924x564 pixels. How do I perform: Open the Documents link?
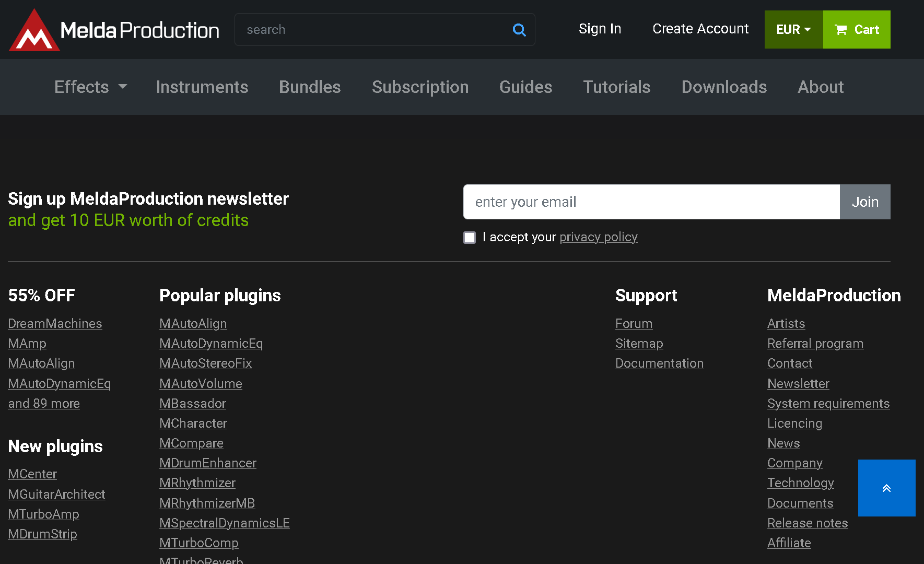tap(800, 503)
